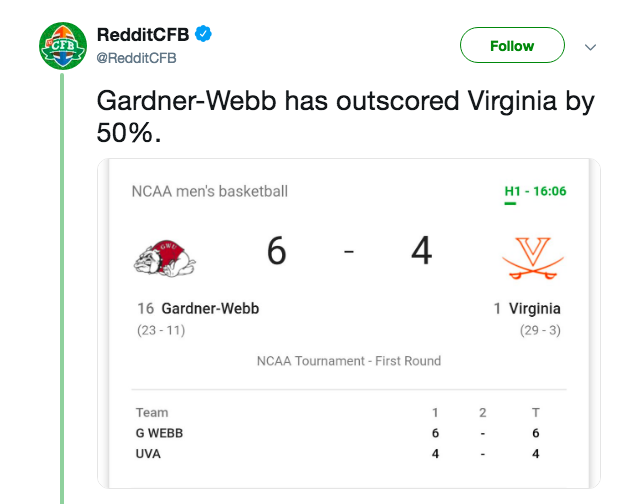627x504 pixels.
Task: Click the RedditCFB profile avatar
Action: pos(63,46)
